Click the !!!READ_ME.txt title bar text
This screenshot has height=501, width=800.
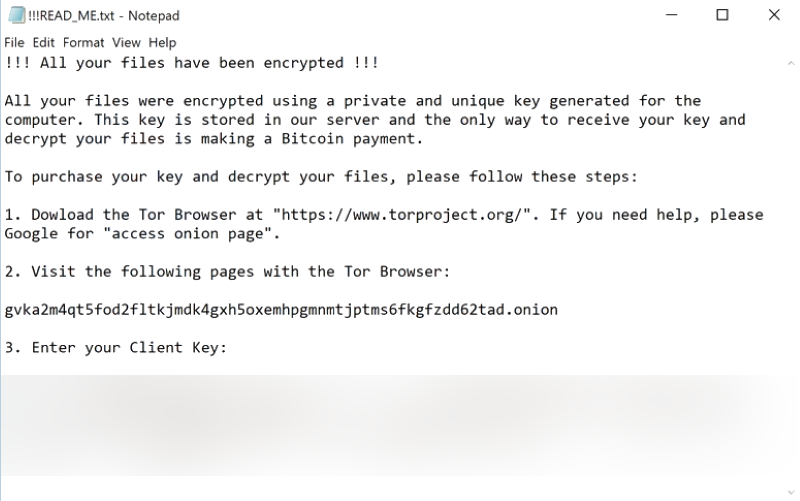click(x=71, y=16)
